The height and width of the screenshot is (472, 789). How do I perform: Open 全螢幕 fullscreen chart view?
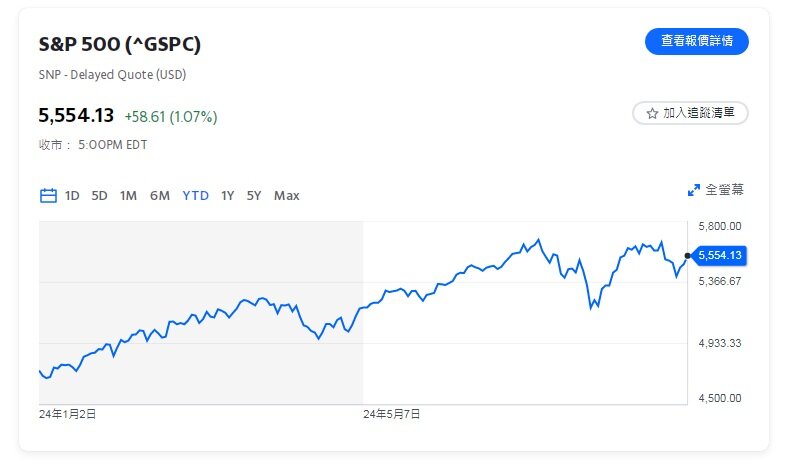(x=724, y=190)
